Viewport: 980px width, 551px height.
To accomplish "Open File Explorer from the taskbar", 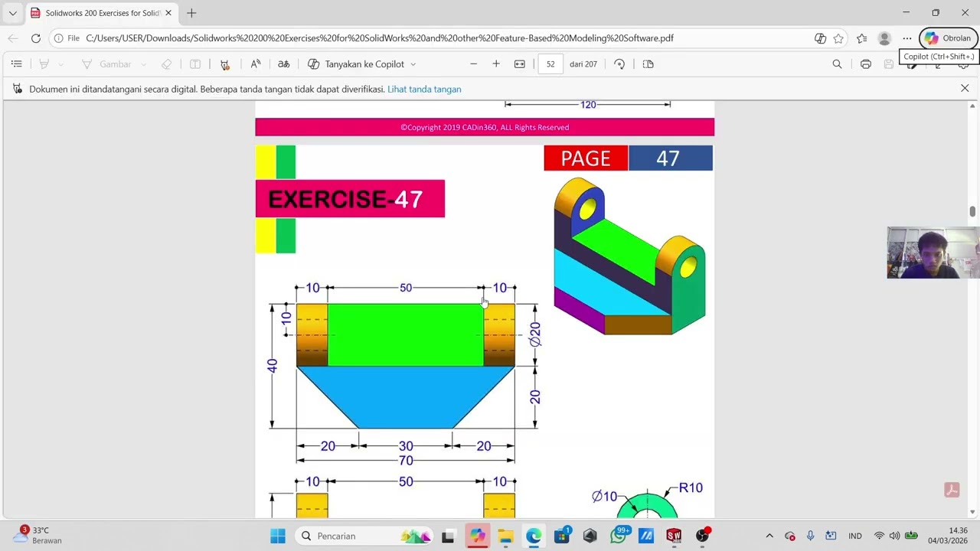I will (x=505, y=536).
